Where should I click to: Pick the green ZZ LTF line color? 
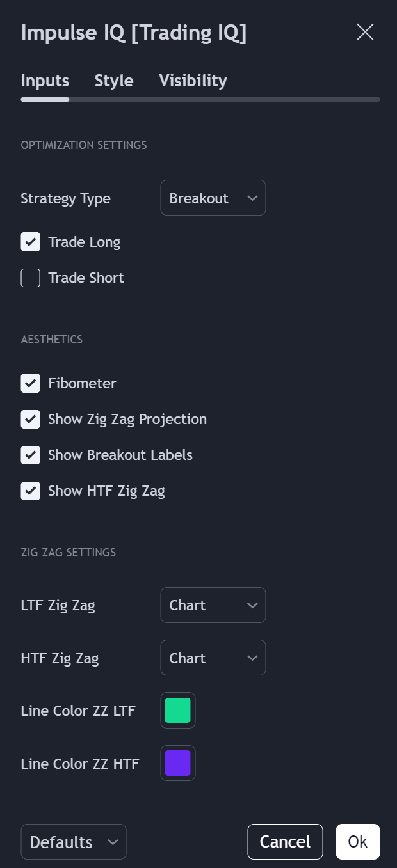coord(178,710)
